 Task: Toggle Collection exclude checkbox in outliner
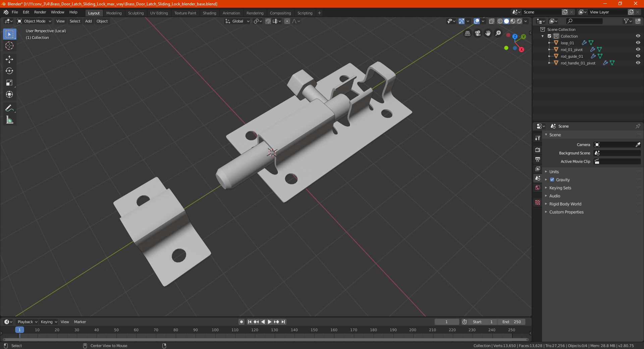[549, 36]
